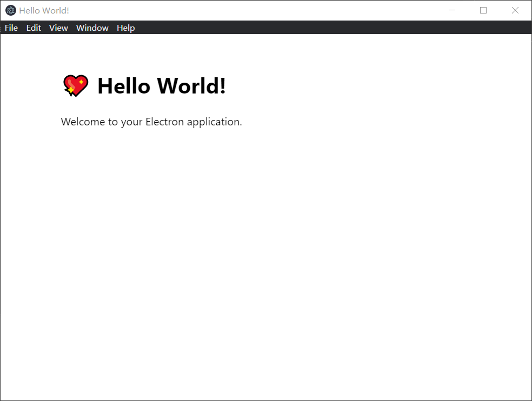Viewport: 532px width, 401px height.
Task: Open the Edit menu
Action: (34, 28)
